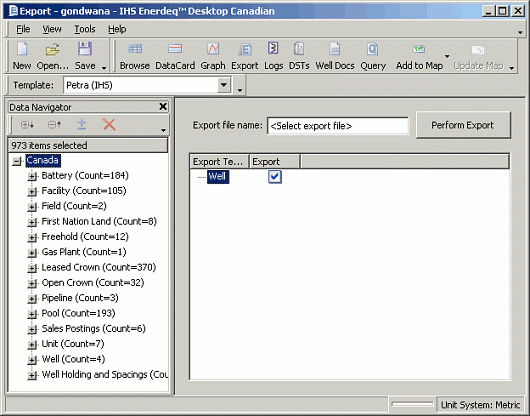Viewport: 530px width, 416px height.
Task: Select Unit (Count=7) tree item
Action: [73, 344]
